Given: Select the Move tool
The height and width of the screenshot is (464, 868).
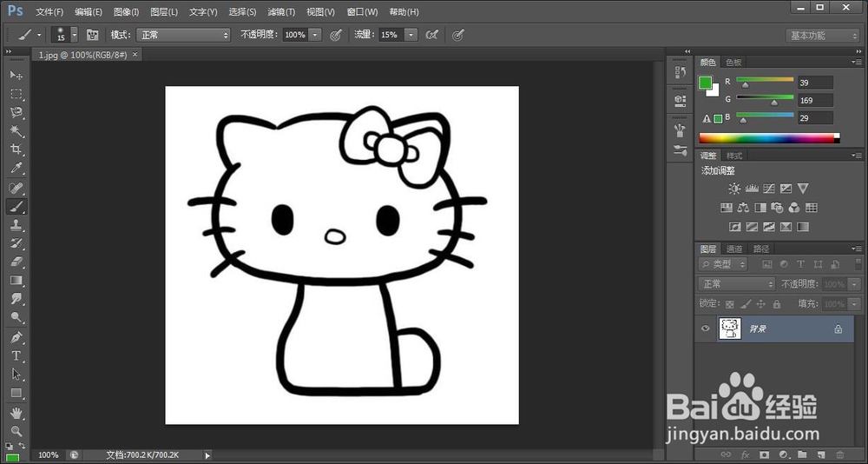Looking at the screenshot, I should [16, 75].
